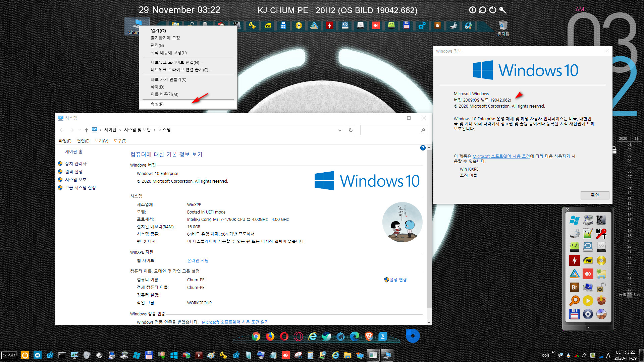Click 확인 button in Windows 정보 dialog
The image size is (644, 362).
pos(595,195)
